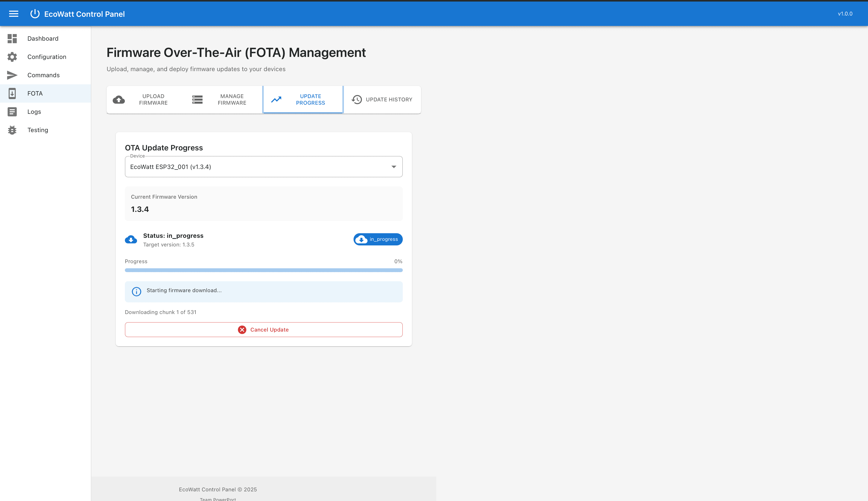Open the Update History tab
Screen dimensions: 868x501
click(x=382, y=99)
